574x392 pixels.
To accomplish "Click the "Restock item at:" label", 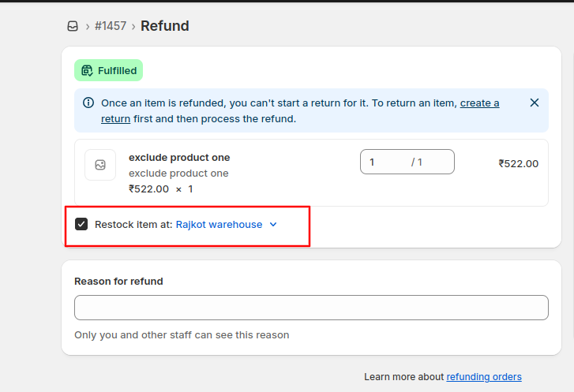I will pos(133,224).
